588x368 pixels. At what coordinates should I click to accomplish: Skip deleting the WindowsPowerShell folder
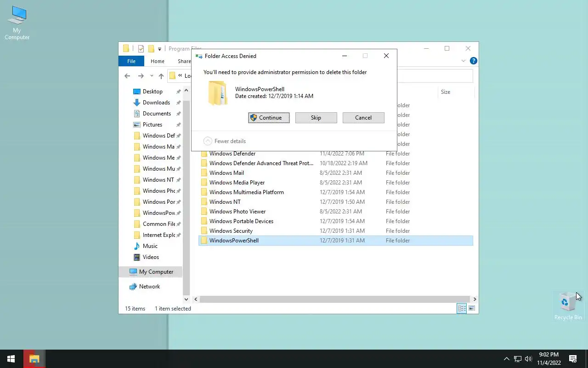(x=316, y=118)
